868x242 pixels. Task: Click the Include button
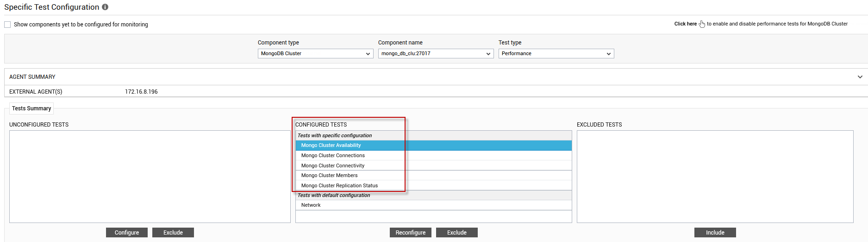click(715, 233)
